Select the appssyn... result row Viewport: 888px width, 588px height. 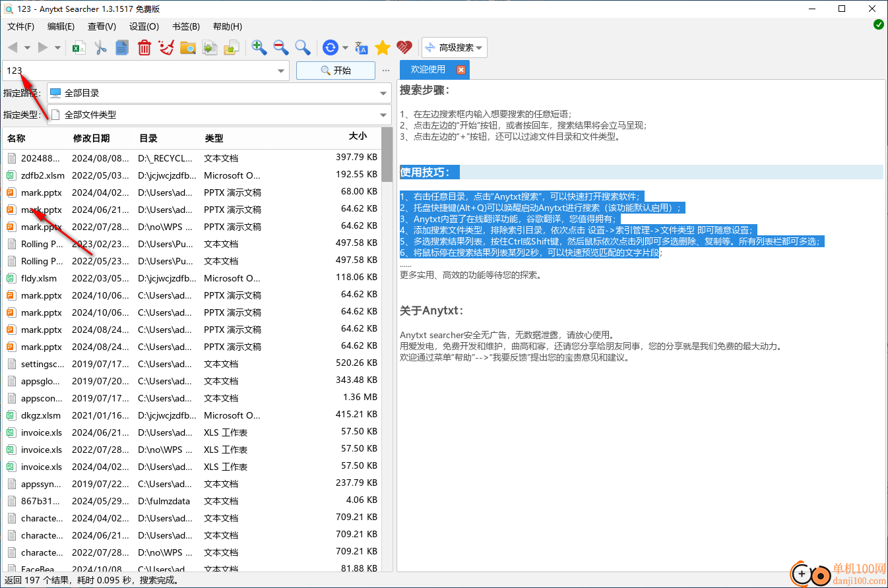point(192,484)
